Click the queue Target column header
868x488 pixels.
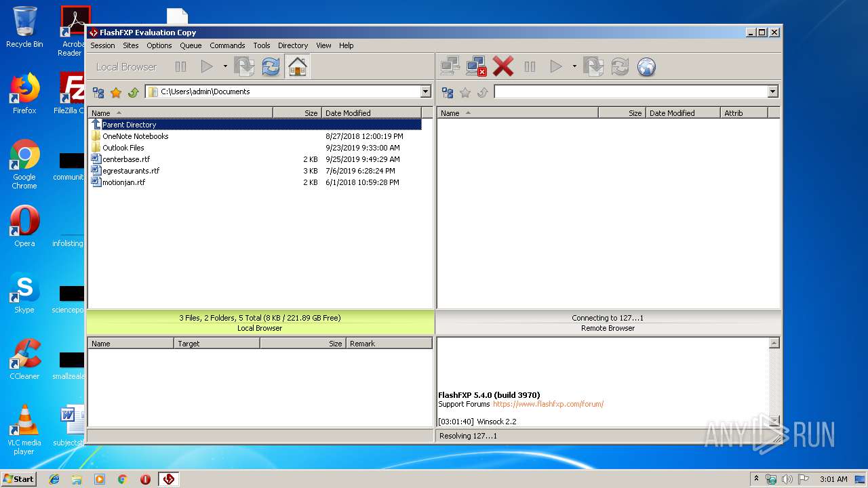217,344
